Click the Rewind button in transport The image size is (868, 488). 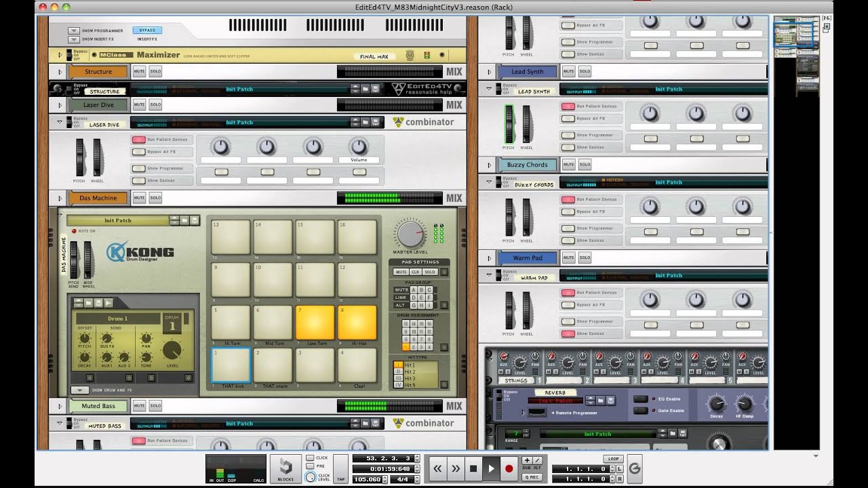point(438,468)
